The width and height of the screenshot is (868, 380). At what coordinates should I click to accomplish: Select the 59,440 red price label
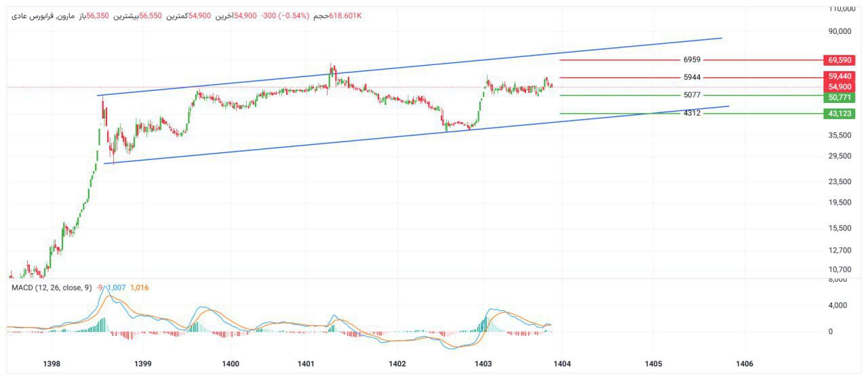click(x=839, y=77)
